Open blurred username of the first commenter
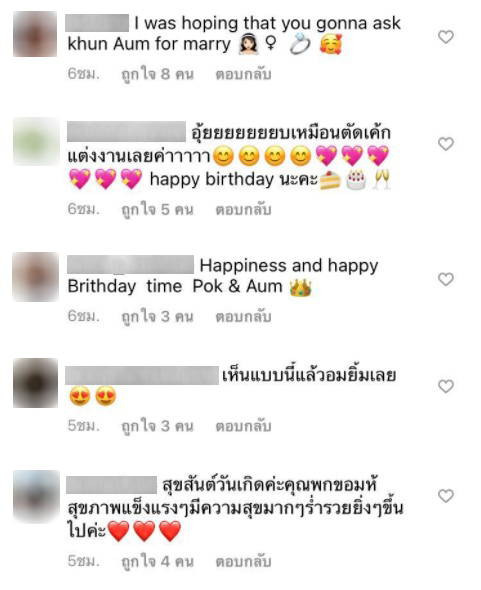Screen dimensions: 481x590 click(97, 23)
